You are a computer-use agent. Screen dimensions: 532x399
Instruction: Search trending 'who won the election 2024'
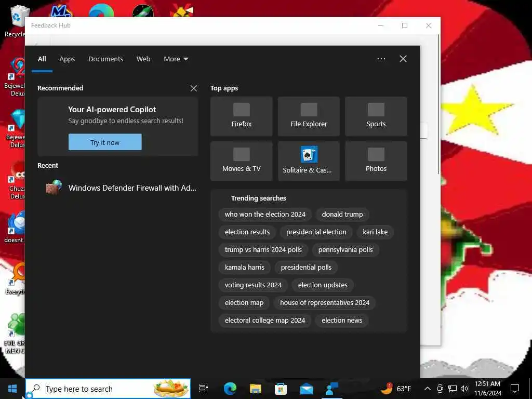point(265,215)
